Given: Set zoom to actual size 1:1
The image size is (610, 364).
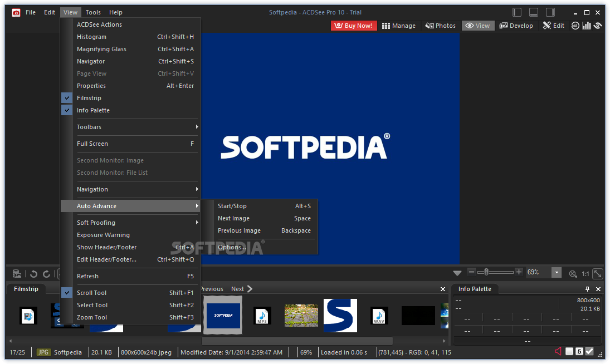Looking at the screenshot, I should tap(585, 274).
